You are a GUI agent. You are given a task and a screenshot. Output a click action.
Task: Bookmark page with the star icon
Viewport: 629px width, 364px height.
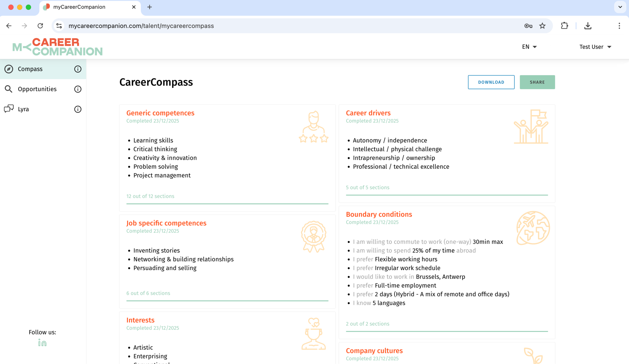pos(542,26)
